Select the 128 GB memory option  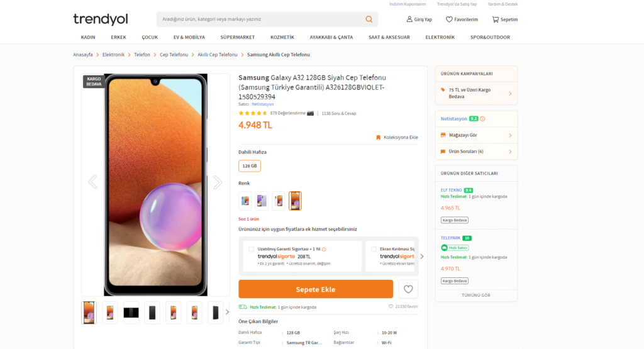pyautogui.click(x=250, y=166)
